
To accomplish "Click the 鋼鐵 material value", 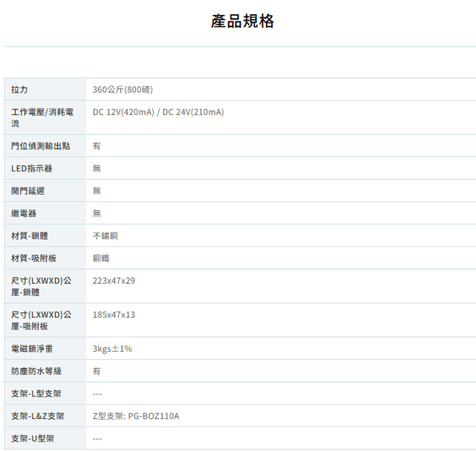I will [x=101, y=258].
